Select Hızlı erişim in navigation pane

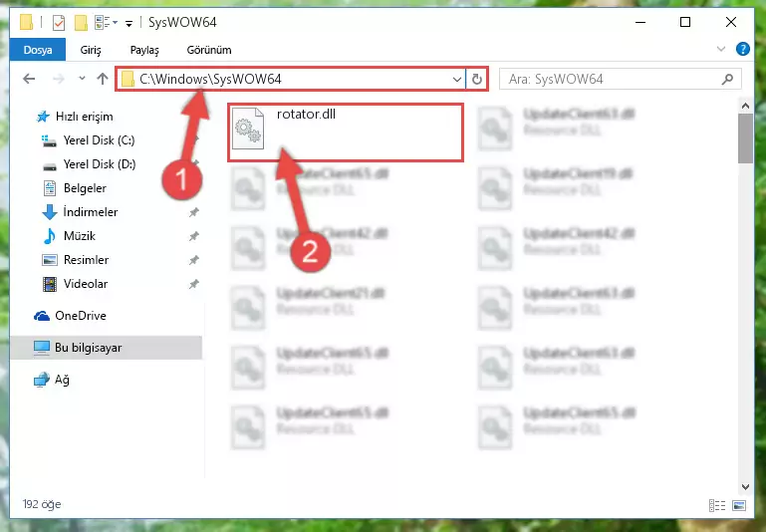84,117
